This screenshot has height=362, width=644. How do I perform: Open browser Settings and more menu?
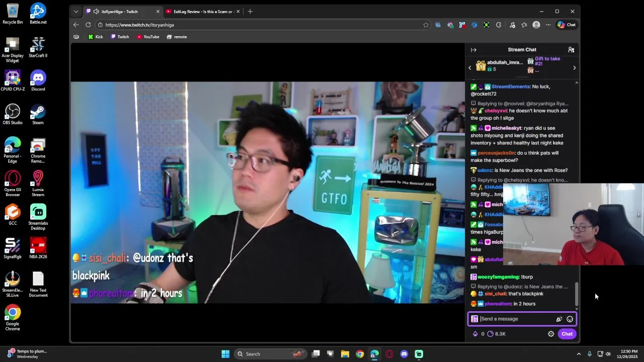pyautogui.click(x=548, y=25)
